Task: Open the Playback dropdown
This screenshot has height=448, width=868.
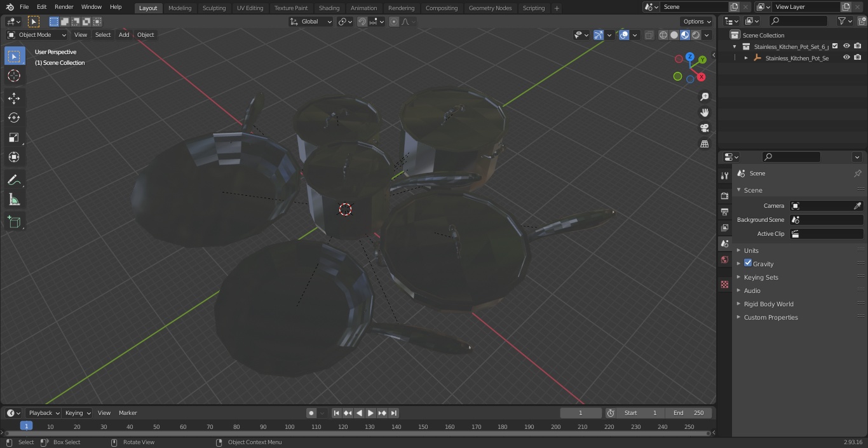Action: [43, 413]
